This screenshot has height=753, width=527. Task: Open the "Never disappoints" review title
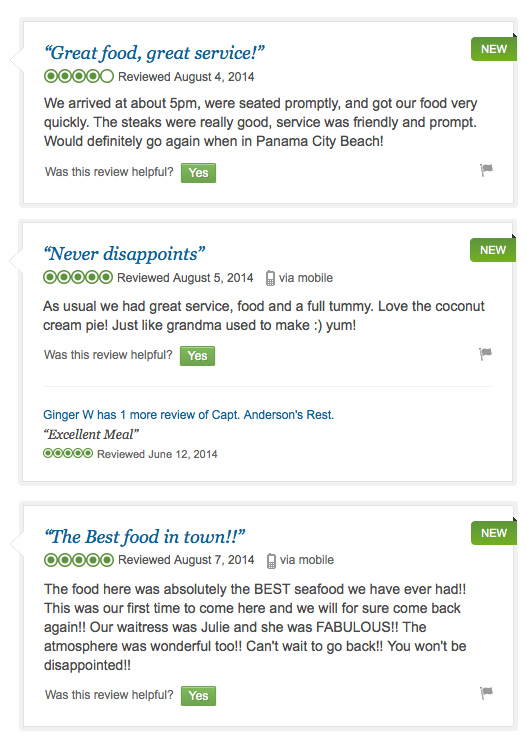(124, 254)
